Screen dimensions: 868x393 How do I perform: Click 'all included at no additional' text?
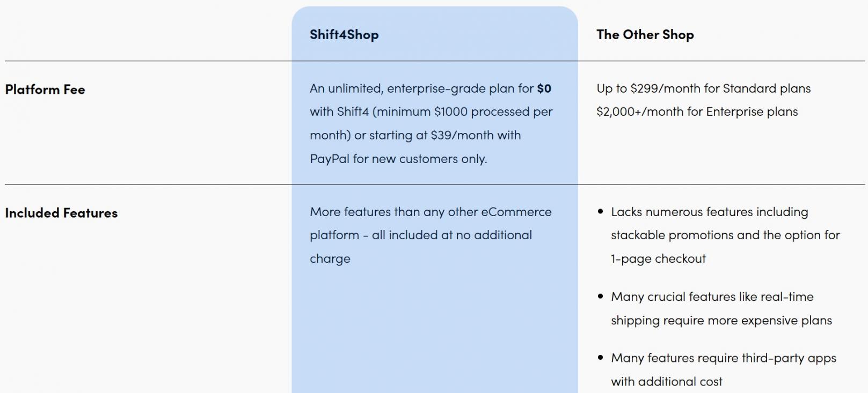(x=451, y=235)
